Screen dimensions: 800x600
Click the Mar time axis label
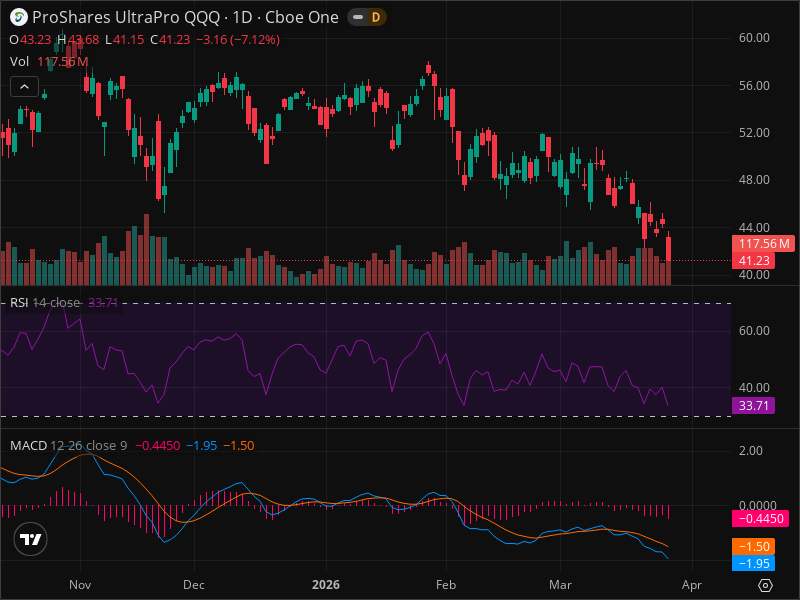pos(560,585)
